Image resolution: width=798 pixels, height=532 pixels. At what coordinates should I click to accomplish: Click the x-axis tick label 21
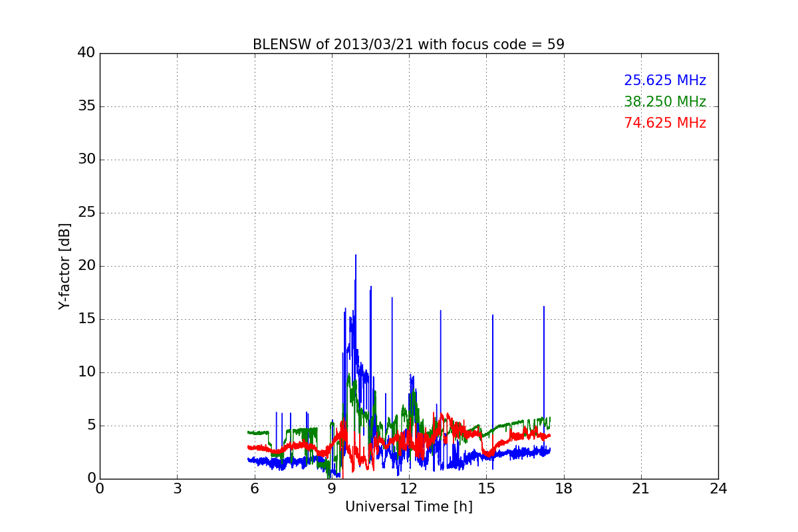(641, 489)
